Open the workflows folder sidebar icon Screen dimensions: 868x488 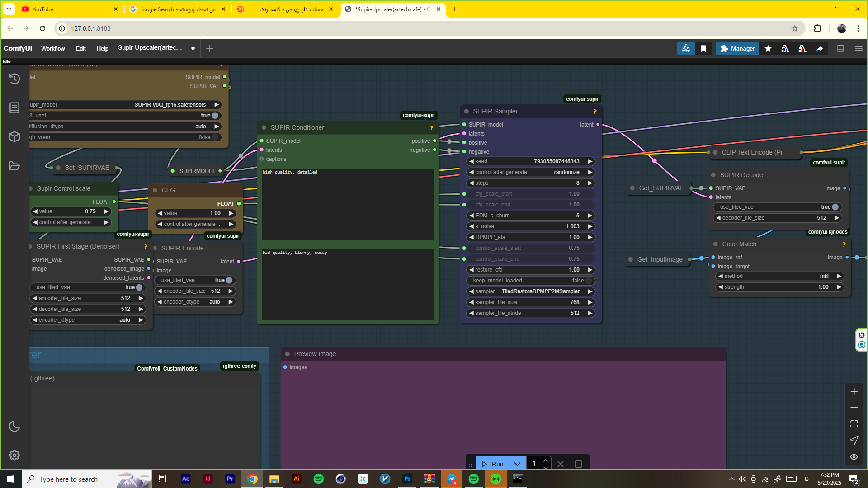click(14, 166)
